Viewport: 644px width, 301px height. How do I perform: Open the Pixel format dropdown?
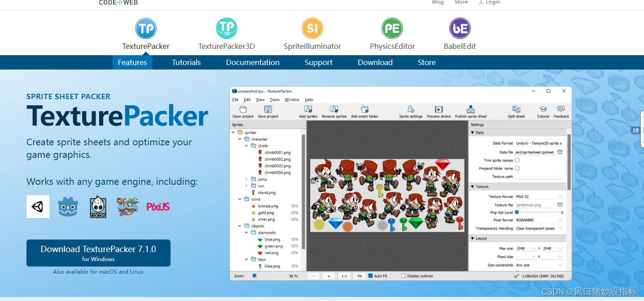click(x=539, y=220)
